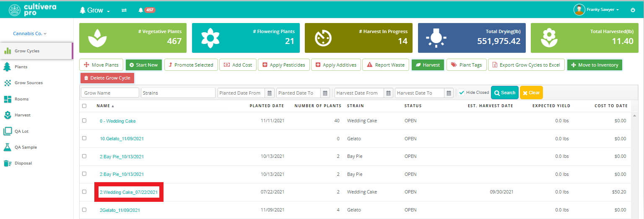Click Delete Grow Cycle button
Screen dimensions: 644x219
click(107, 78)
